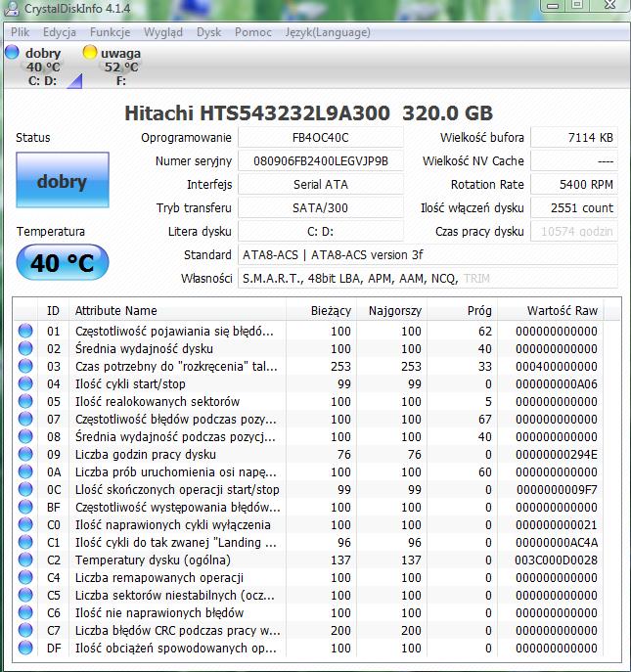Click the power-on count value 2551 count
631x672 pixels.
coord(574,208)
